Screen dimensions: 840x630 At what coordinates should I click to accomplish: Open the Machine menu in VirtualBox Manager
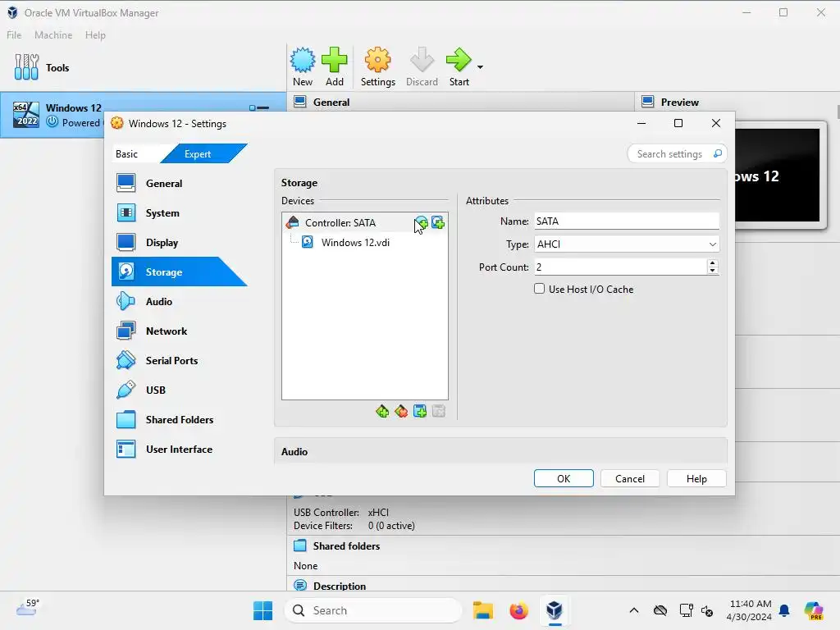pos(53,34)
